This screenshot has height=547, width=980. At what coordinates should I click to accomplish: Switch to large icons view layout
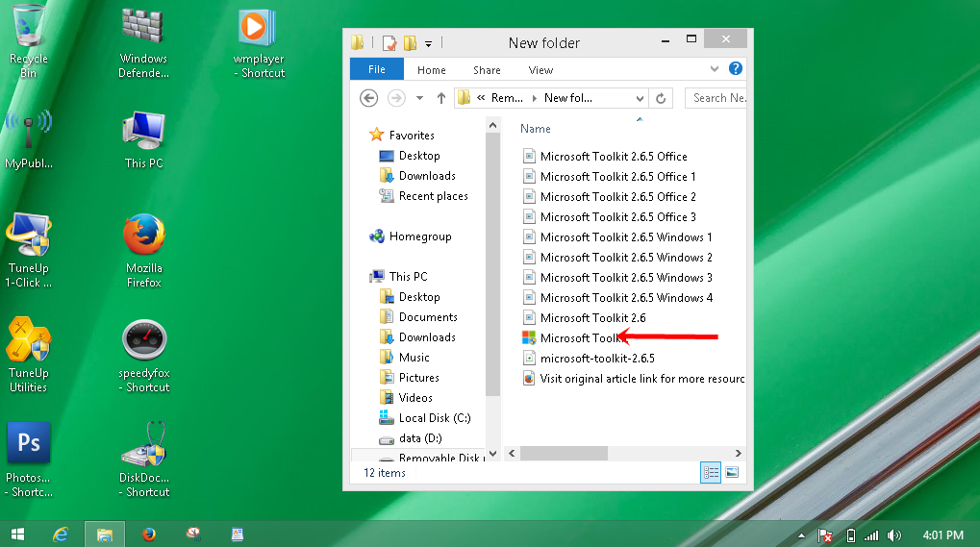click(733, 473)
